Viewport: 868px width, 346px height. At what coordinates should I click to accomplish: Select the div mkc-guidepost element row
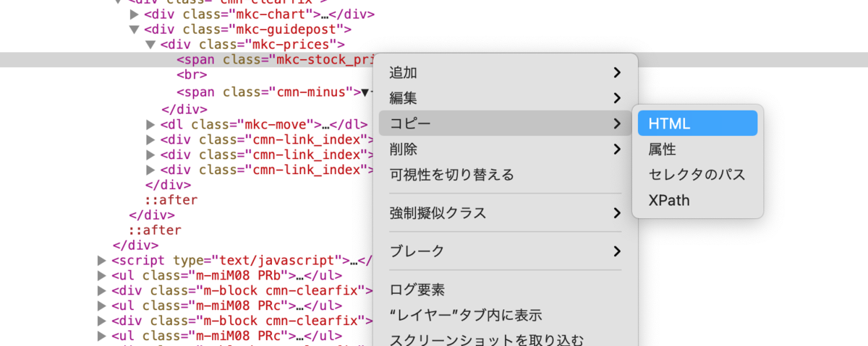click(x=247, y=30)
